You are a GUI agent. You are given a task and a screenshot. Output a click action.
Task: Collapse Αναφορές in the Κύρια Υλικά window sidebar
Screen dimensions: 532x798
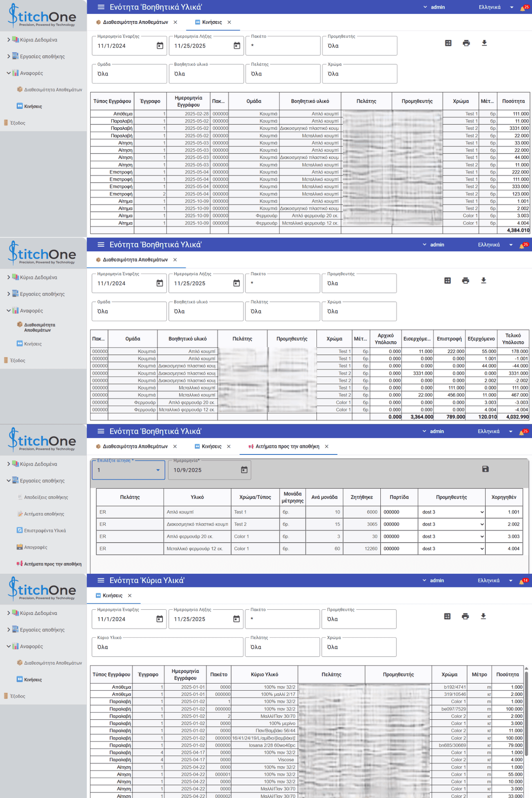point(9,646)
